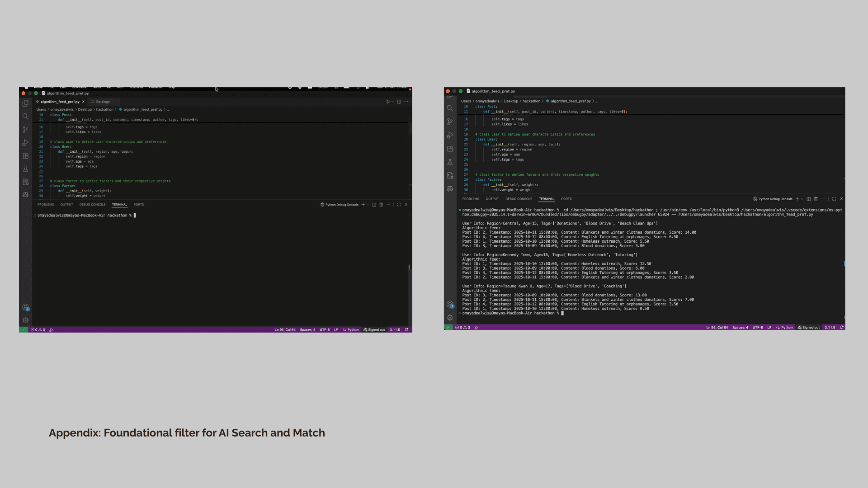Screen dimensions: 868x488
Task: Click hackathon breadcrumb in left window
Action: [x=104, y=109]
